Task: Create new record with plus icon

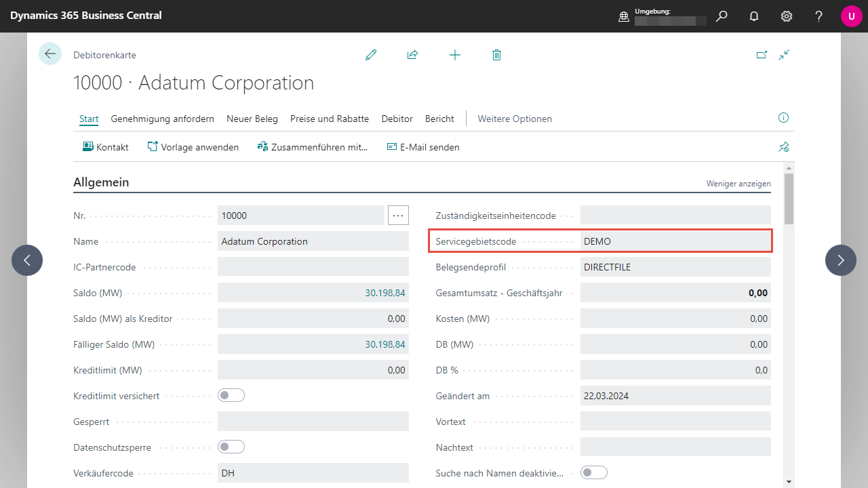Action: click(x=455, y=55)
